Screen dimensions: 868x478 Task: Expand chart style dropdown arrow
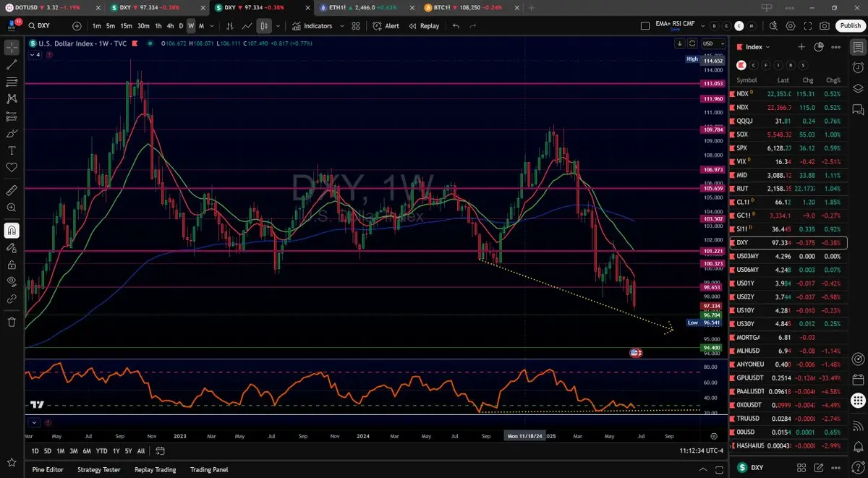click(278, 26)
